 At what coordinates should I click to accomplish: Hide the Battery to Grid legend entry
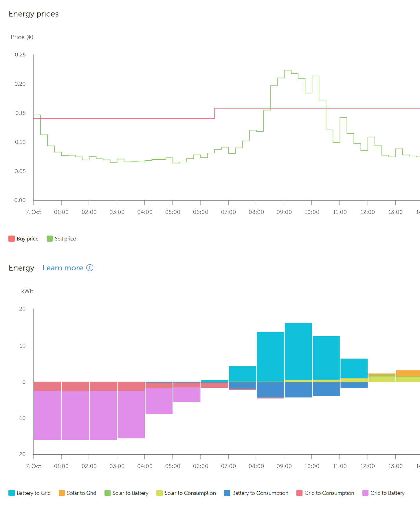(x=30, y=493)
